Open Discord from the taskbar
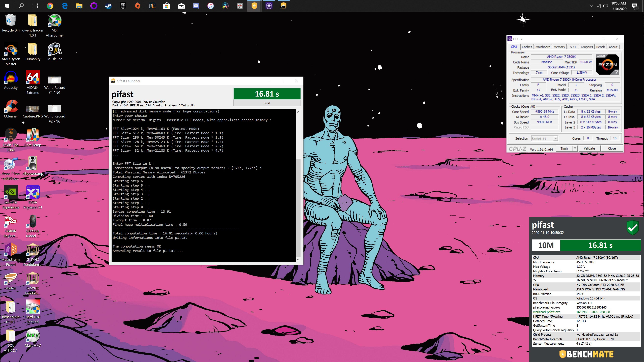Viewport: 644px width, 362px height. coord(196,6)
